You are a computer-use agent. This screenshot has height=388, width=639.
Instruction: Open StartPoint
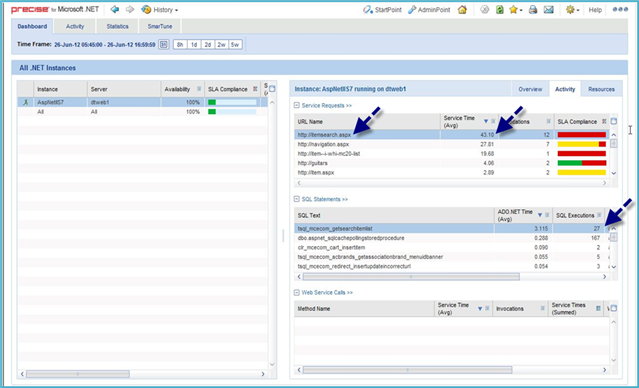pos(382,10)
